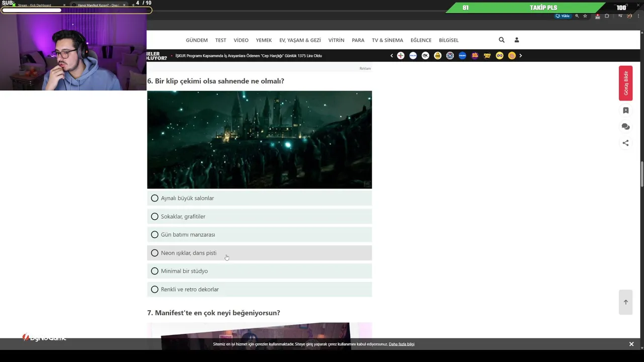Click the blue-red arrows brand circle icon

point(450,56)
